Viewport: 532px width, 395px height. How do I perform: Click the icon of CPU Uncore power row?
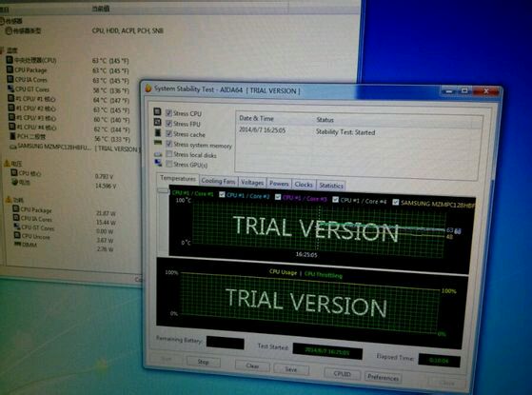click(17, 235)
